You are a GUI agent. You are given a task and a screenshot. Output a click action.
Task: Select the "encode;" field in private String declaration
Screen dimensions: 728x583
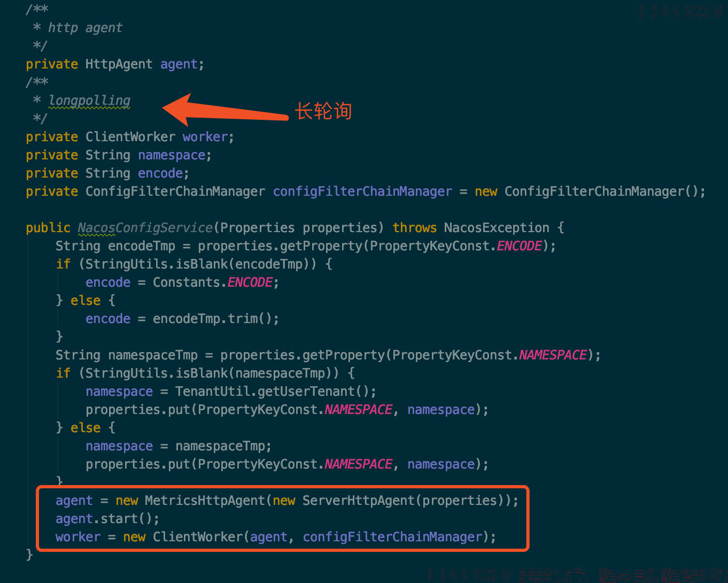(x=164, y=173)
